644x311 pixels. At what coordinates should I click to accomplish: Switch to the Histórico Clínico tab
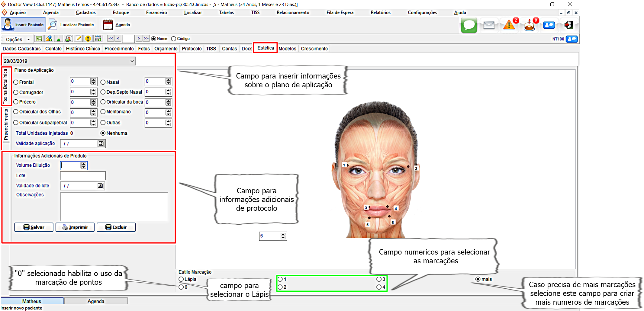click(x=83, y=49)
